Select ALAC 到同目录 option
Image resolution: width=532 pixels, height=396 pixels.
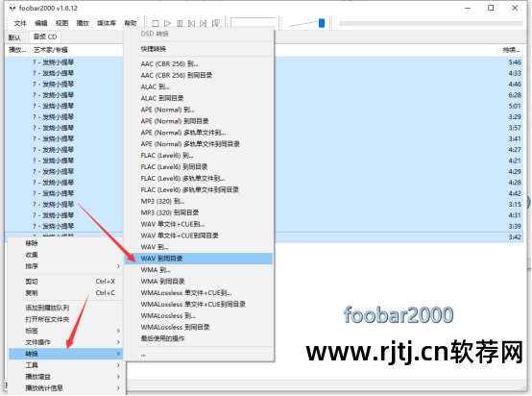pyautogui.click(x=199, y=98)
